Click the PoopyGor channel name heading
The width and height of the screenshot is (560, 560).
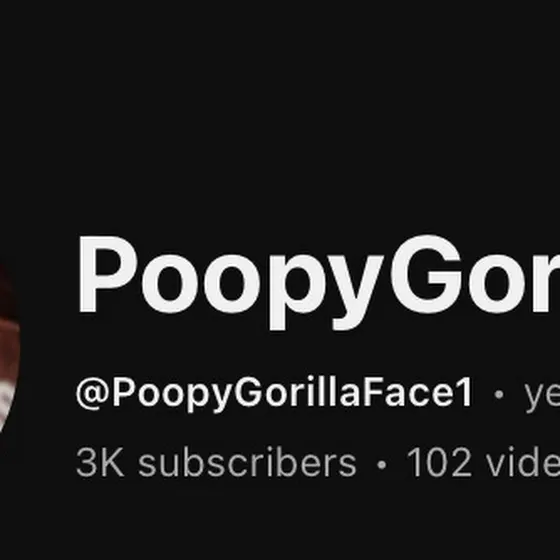[x=319, y=282]
